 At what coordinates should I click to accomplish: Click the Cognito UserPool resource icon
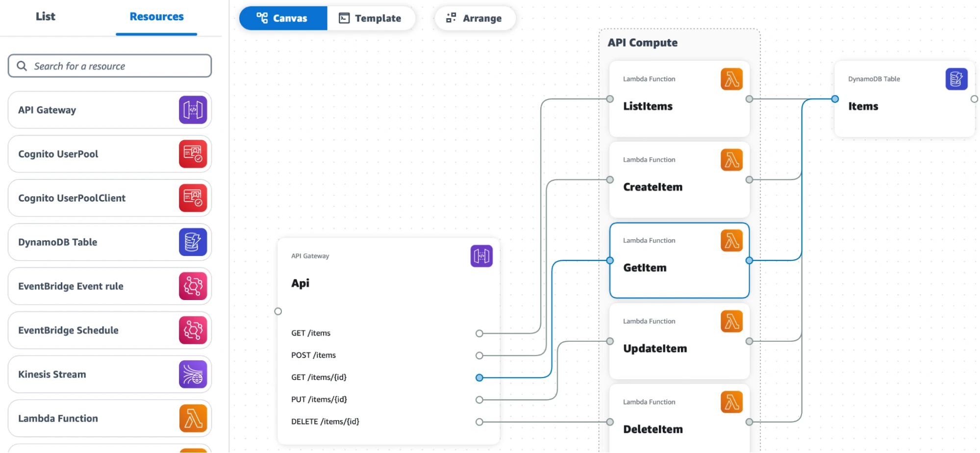pyautogui.click(x=193, y=154)
